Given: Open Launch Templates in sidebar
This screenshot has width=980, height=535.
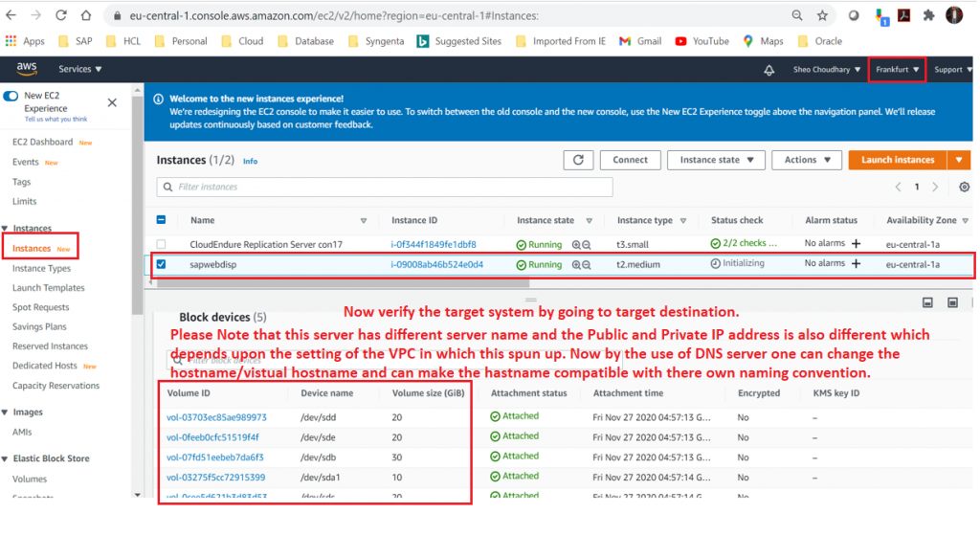Looking at the screenshot, I should (48, 287).
